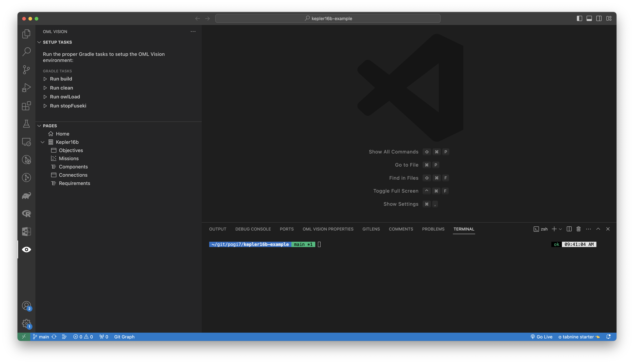This screenshot has width=634, height=364.
Task: Click the ports forwarded indicator in status bar
Action: click(x=104, y=337)
